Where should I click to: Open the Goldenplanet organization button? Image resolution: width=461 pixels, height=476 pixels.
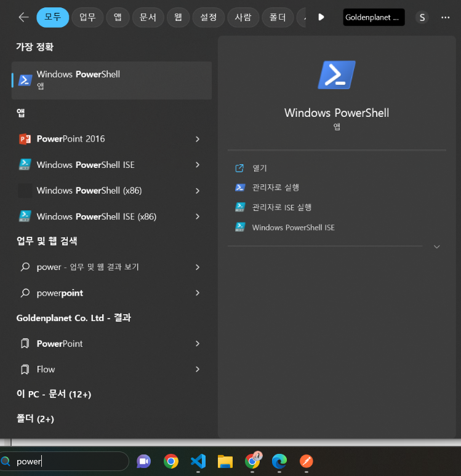tap(374, 17)
